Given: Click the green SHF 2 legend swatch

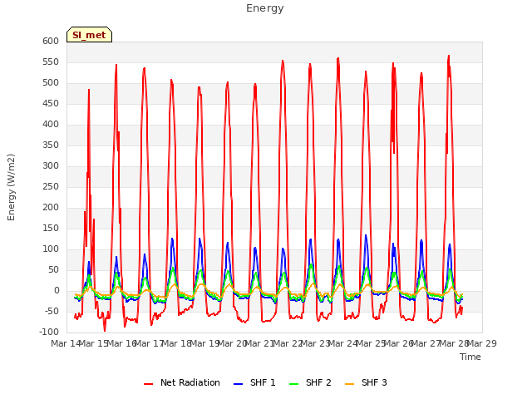Looking at the screenshot, I should 293,384.
